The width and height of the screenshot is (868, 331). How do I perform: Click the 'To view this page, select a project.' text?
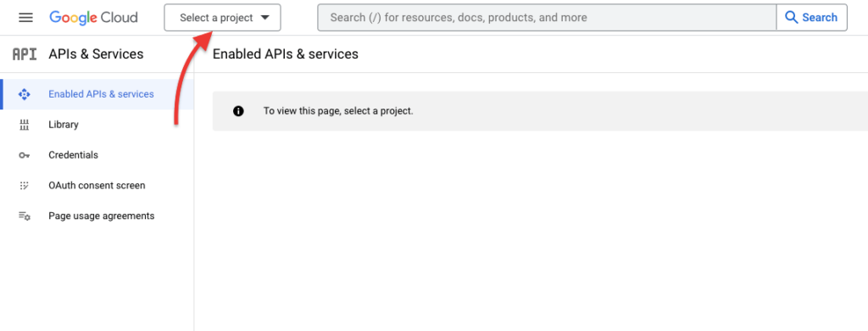pos(338,111)
